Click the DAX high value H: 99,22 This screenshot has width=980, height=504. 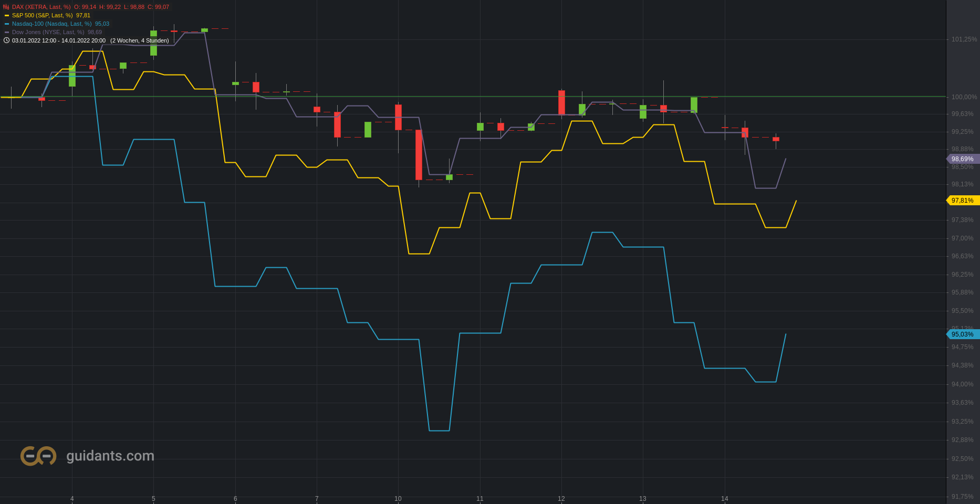click(110, 7)
